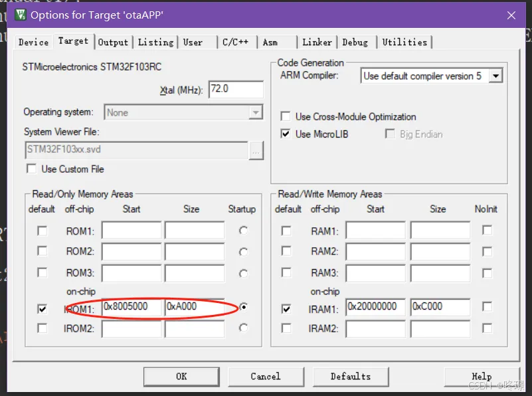Toggle the IROM1 default checkbox
Viewport: 532px width, 396px height.
pyautogui.click(x=42, y=309)
